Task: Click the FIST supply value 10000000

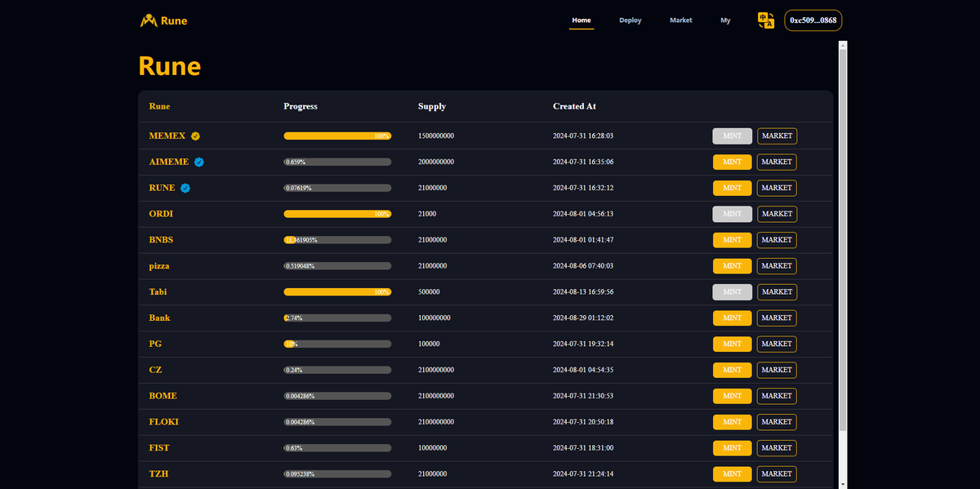Action: (433, 447)
